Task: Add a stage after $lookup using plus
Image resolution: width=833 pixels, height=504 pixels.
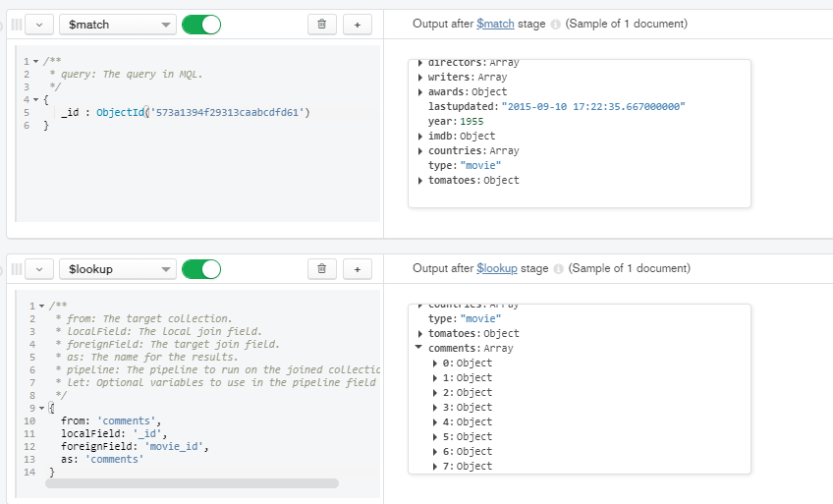Action: point(357,268)
